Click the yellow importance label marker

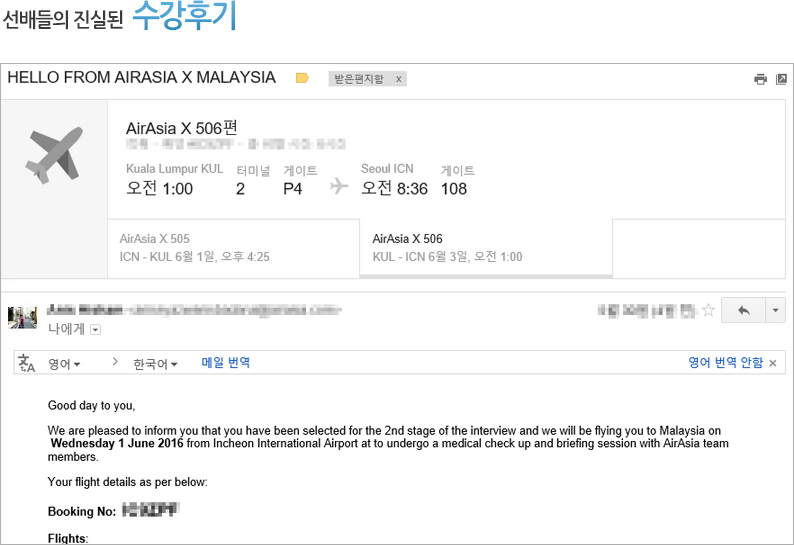pyautogui.click(x=302, y=78)
